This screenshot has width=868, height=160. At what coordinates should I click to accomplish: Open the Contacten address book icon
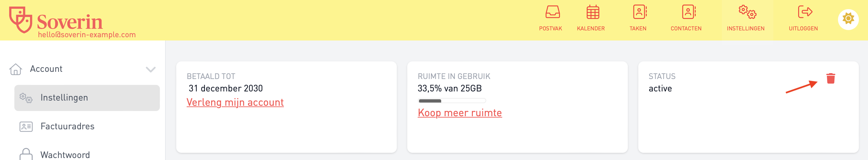click(689, 12)
